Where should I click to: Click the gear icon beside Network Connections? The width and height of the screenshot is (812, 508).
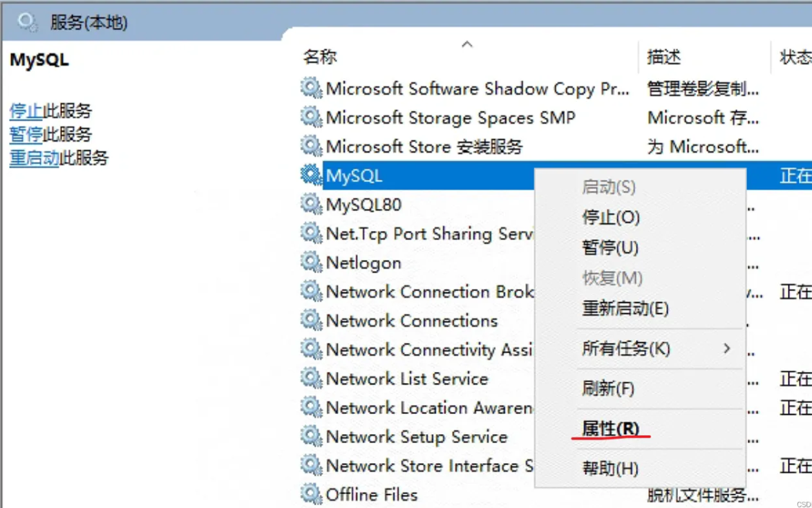pos(311,320)
